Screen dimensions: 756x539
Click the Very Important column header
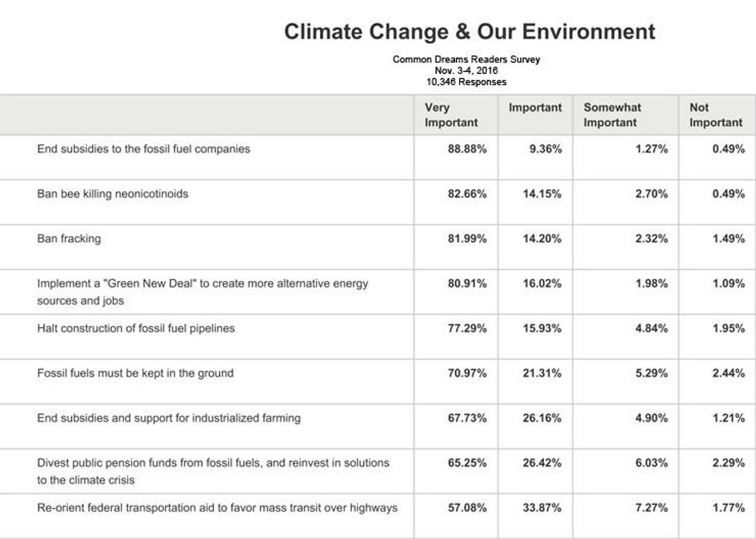[451, 115]
